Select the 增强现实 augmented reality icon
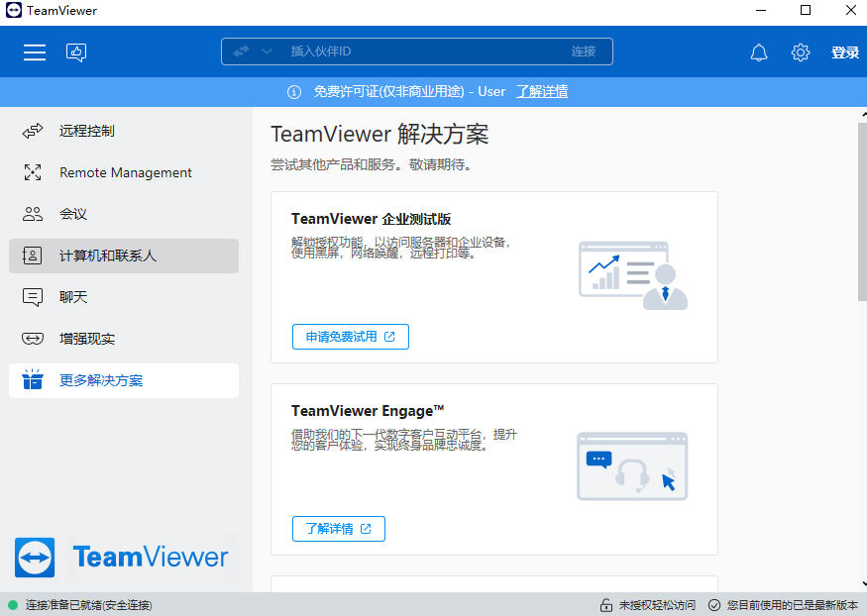This screenshot has height=616, width=867. pyautogui.click(x=33, y=338)
